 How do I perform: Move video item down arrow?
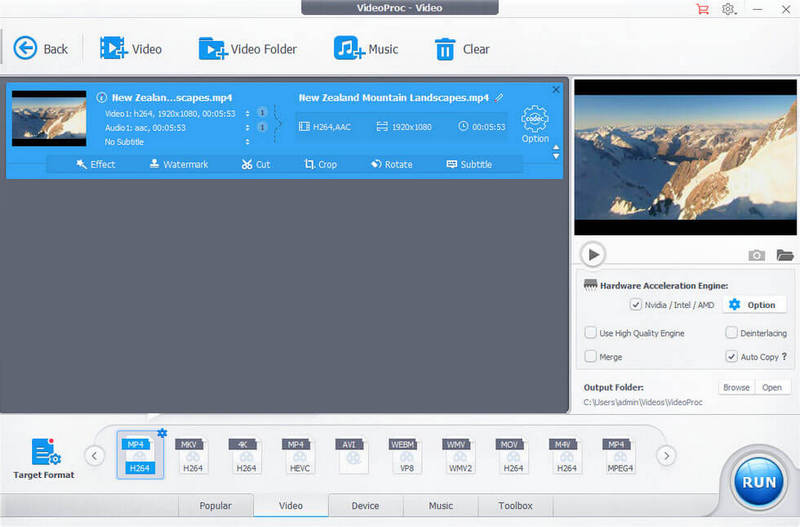click(556, 156)
